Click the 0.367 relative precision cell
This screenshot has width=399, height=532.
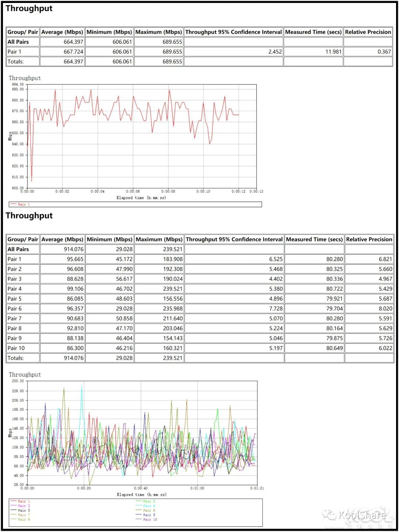pyautogui.click(x=368, y=52)
